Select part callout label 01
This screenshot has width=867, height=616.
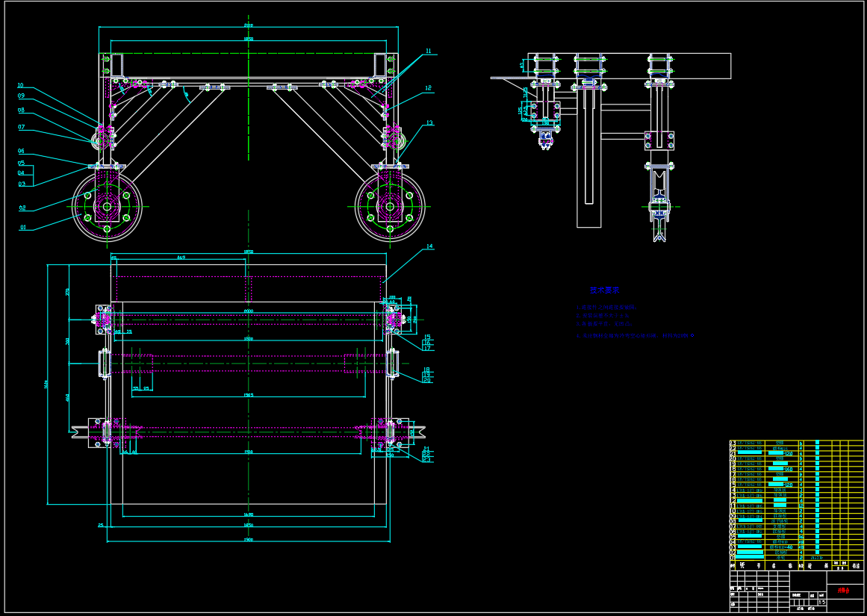click(22, 227)
